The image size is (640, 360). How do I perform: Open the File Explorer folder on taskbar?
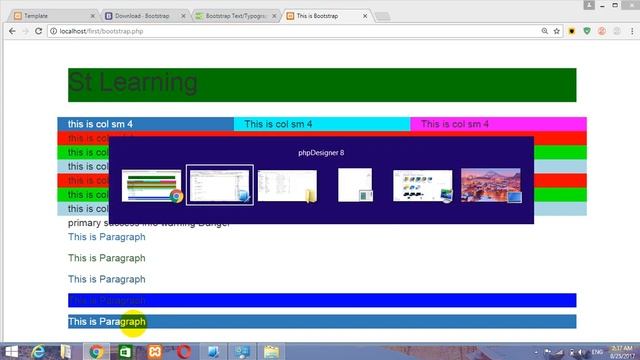(271, 351)
